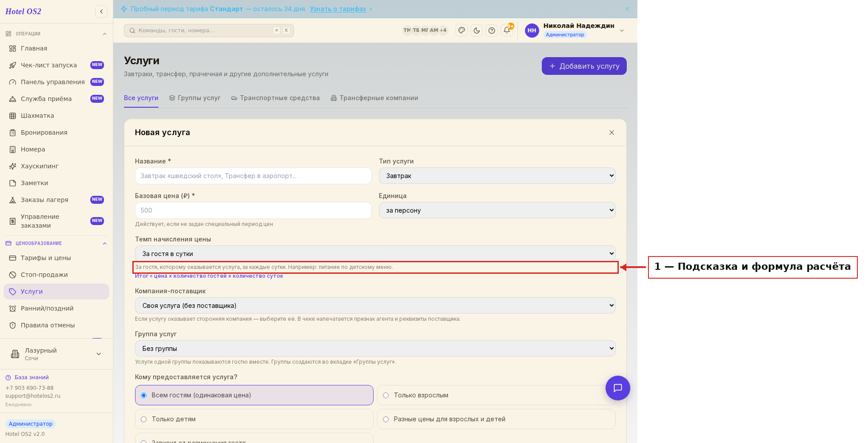Open Компания-поставщик dropdown
The image size is (868, 443).
[x=375, y=306]
